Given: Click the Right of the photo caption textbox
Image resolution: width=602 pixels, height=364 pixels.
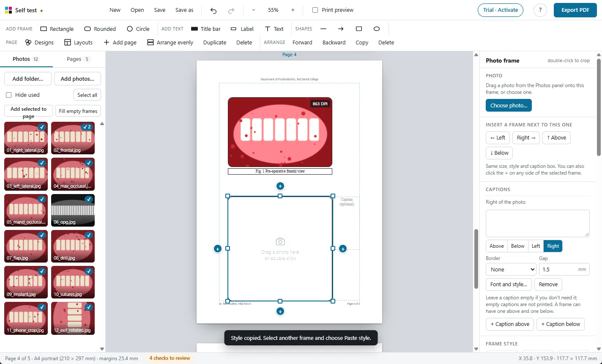Looking at the screenshot, I should [537, 223].
